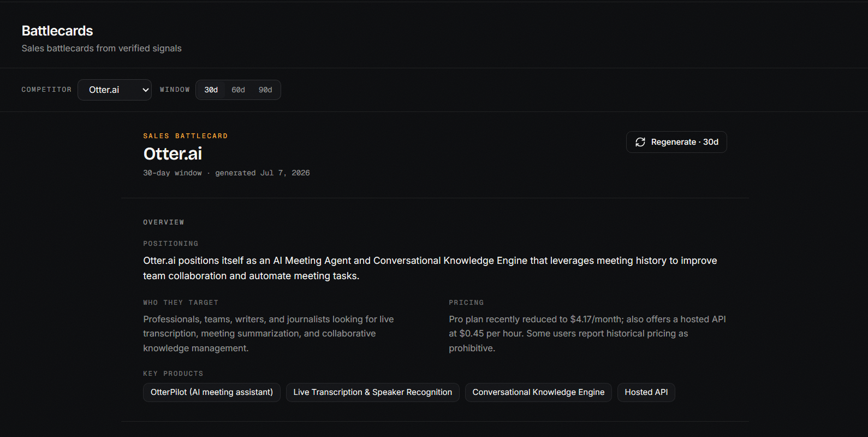The height and width of the screenshot is (437, 868).
Task: Click the 'Pro plan recently reduced to $4.17/month' text
Action: tap(587, 334)
